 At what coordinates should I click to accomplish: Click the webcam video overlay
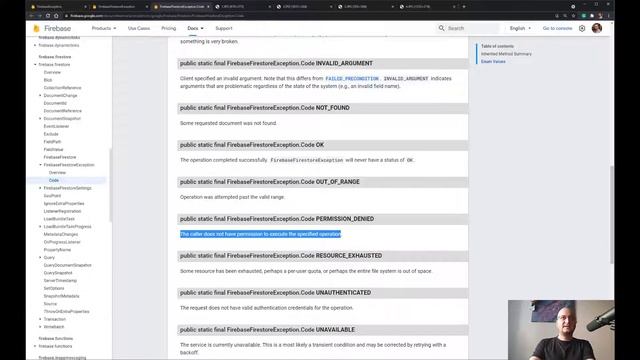tap(561, 330)
